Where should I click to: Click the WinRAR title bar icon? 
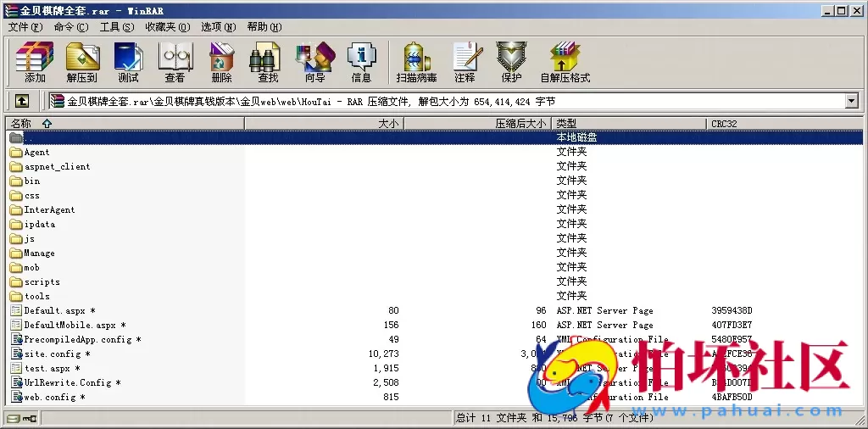point(12,10)
